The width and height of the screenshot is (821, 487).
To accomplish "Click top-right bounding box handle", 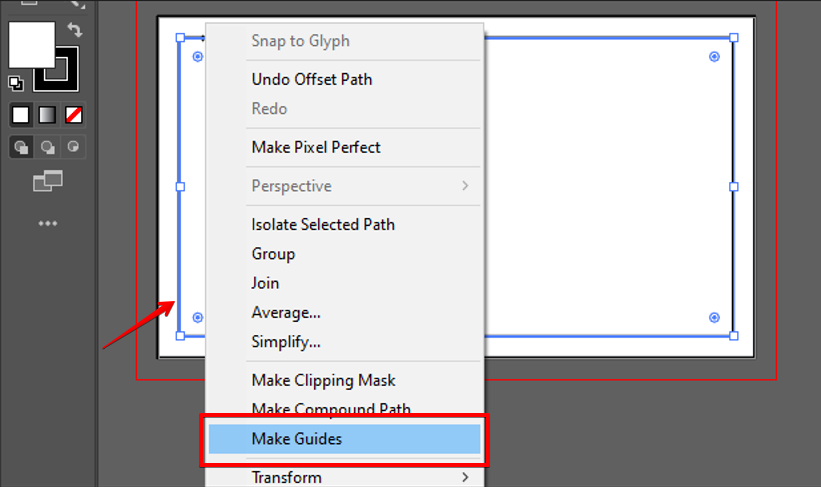I will click(x=734, y=38).
